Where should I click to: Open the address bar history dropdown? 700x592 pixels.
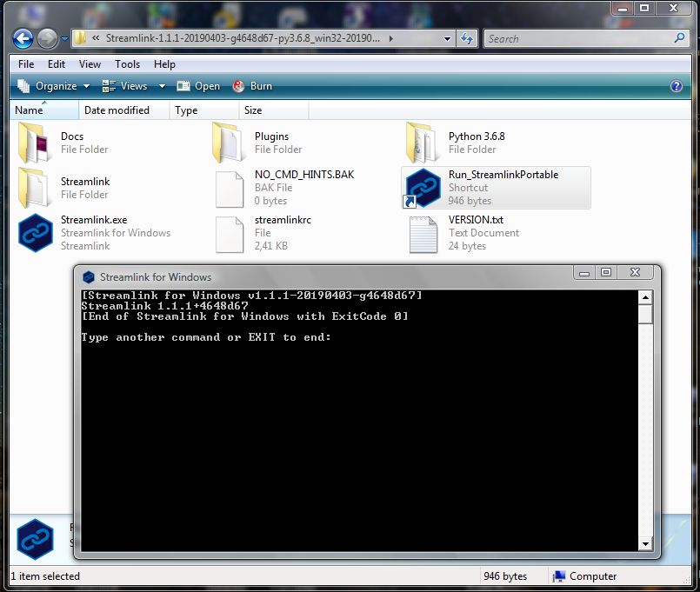tap(447, 38)
